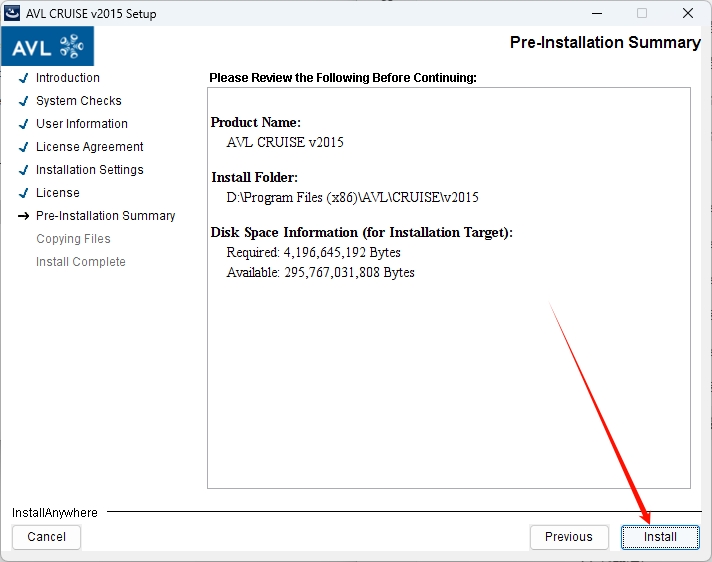Click the License step label in sidebar
The height and width of the screenshot is (562, 712).
point(58,193)
